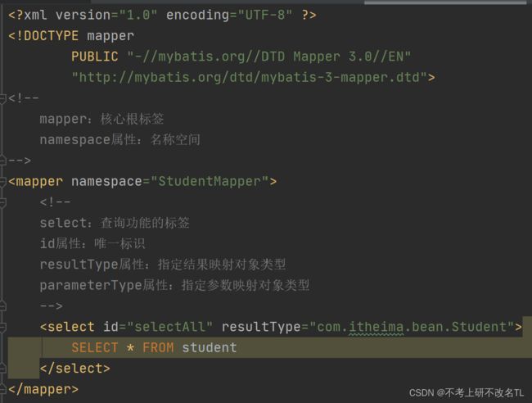532x403 pixels.
Task: Click the student table name
Action: pos(210,347)
